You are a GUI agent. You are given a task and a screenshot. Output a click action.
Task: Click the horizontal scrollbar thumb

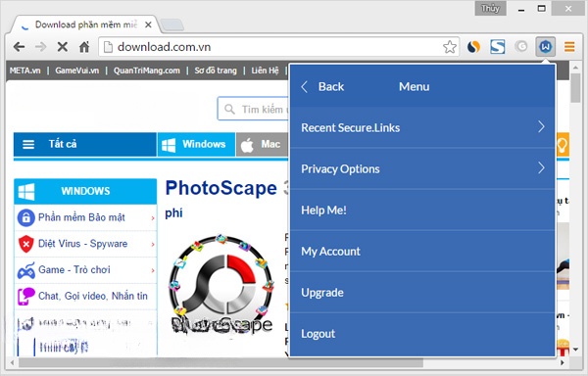(220, 362)
